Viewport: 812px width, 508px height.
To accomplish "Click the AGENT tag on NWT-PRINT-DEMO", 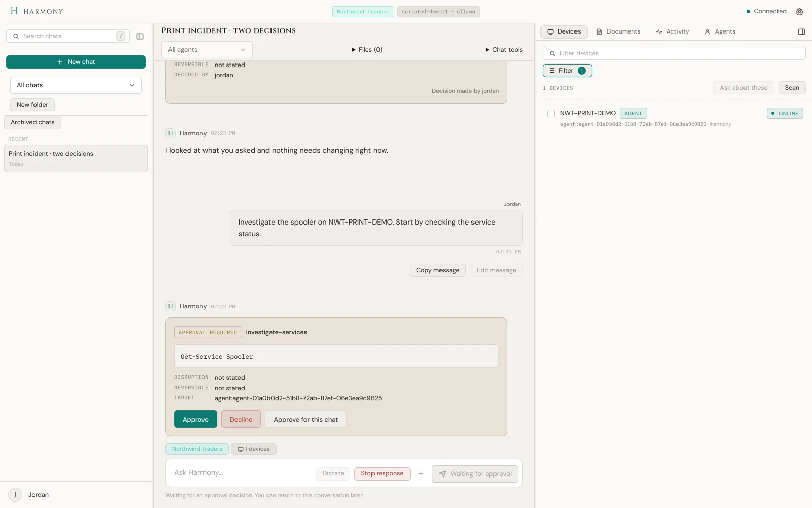I will tap(633, 113).
